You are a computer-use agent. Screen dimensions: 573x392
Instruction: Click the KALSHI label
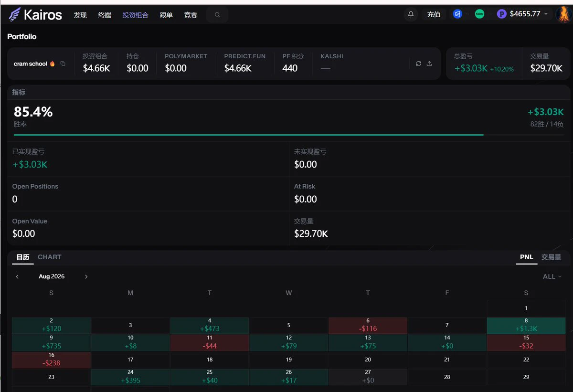coord(332,56)
